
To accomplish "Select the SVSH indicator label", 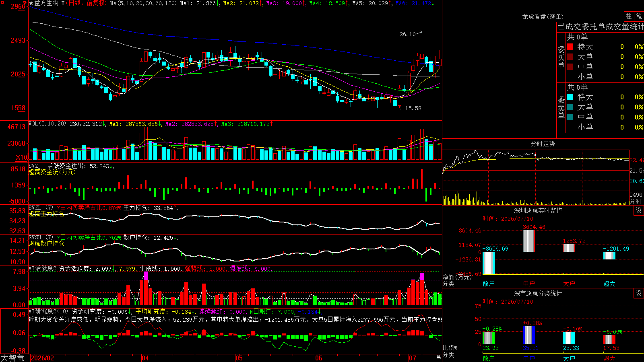I will pos(35,237).
